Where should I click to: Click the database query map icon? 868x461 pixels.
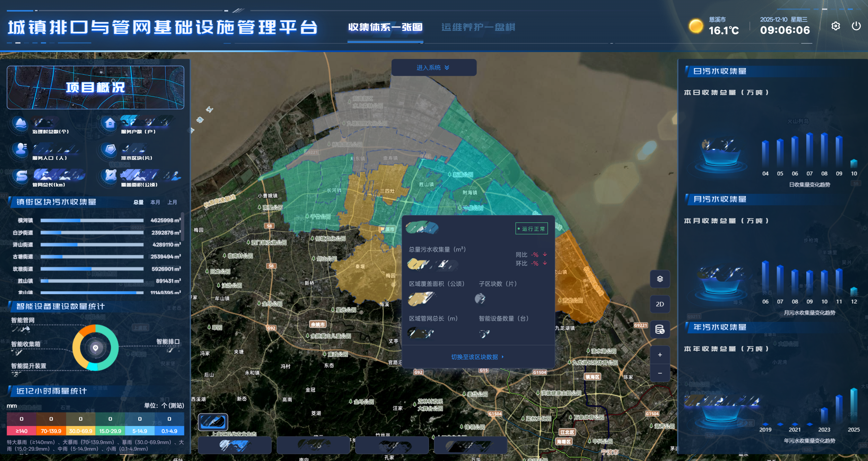coord(660,329)
